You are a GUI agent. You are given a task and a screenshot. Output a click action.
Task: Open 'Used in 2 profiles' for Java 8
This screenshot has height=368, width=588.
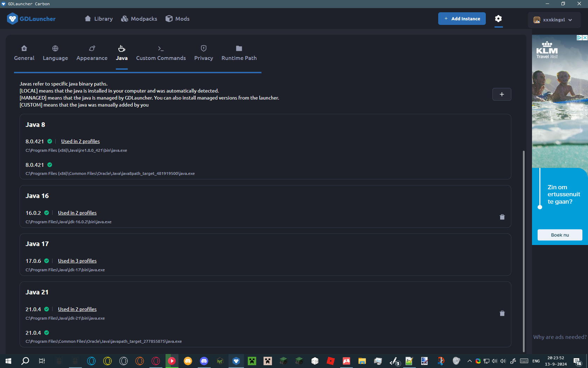click(x=80, y=141)
